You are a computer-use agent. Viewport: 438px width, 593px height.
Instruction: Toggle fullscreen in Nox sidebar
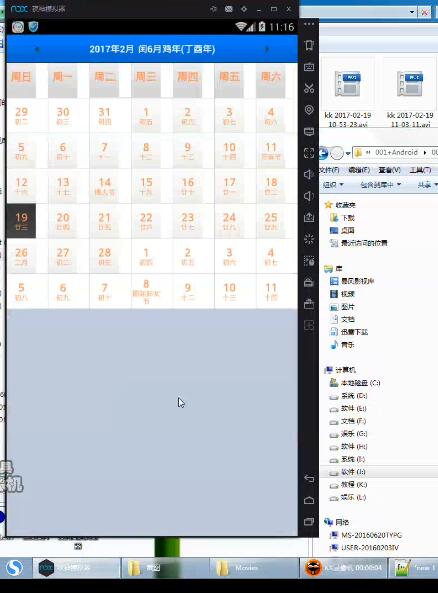[309, 153]
